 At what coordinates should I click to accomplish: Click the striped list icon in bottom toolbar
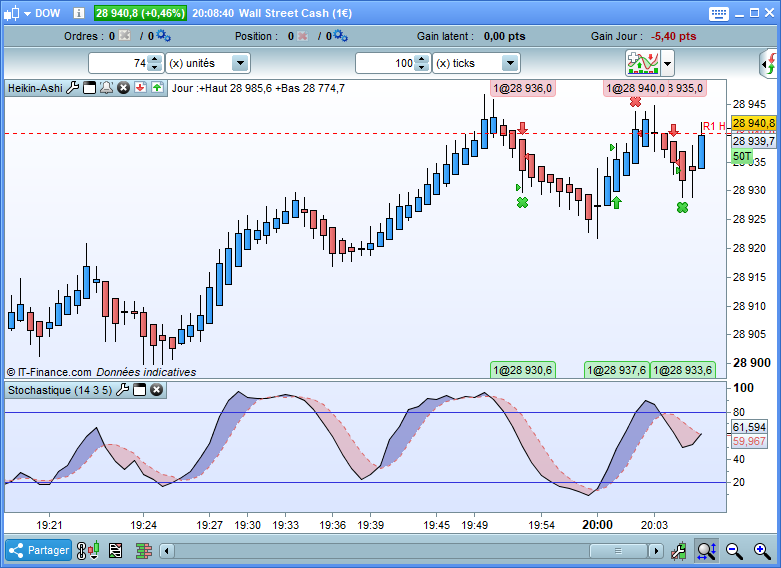[x=115, y=551]
